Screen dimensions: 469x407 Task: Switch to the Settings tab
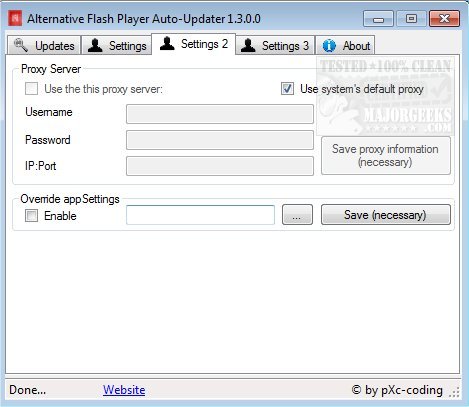(x=117, y=45)
